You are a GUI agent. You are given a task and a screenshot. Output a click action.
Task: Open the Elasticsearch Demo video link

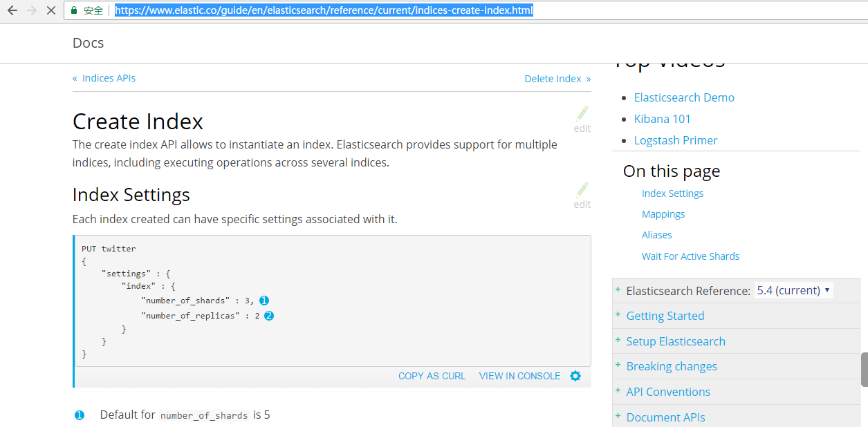[684, 97]
